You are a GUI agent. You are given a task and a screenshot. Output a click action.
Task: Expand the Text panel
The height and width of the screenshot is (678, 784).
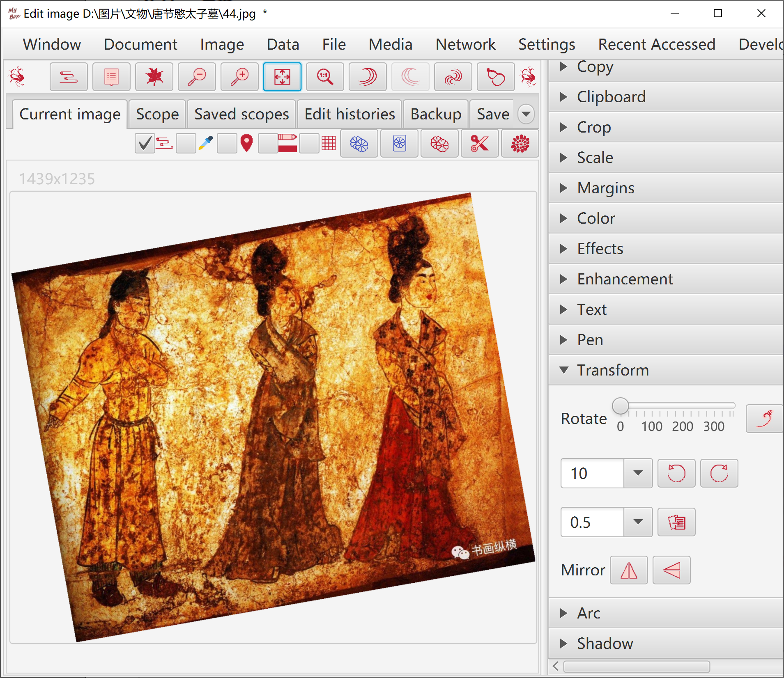pos(666,309)
